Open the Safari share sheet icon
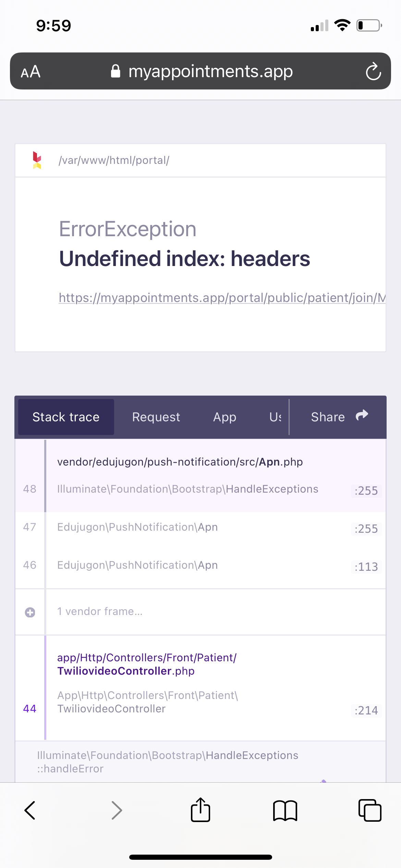This screenshot has height=868, width=401. pyautogui.click(x=200, y=810)
